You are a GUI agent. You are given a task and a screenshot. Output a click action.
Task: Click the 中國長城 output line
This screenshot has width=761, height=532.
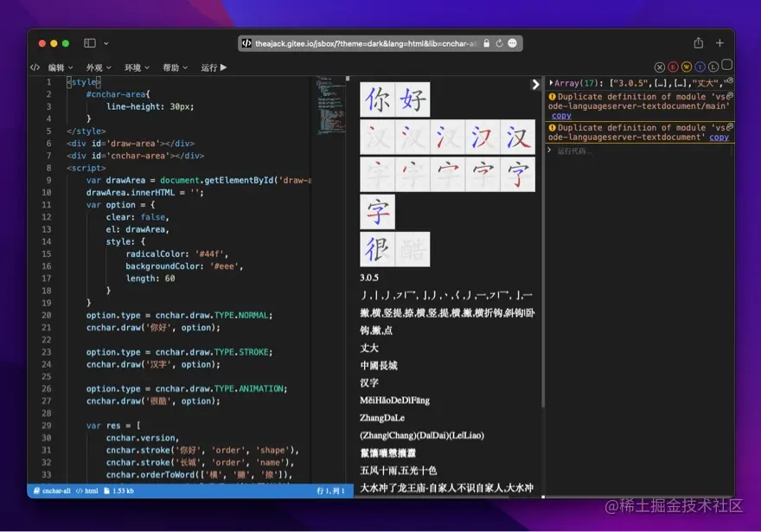379,366
